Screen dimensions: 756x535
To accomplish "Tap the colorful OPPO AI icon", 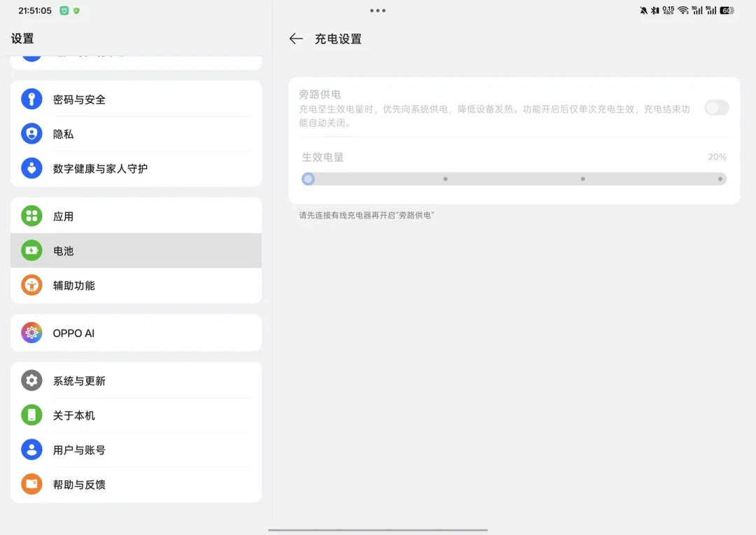I will click(31, 333).
